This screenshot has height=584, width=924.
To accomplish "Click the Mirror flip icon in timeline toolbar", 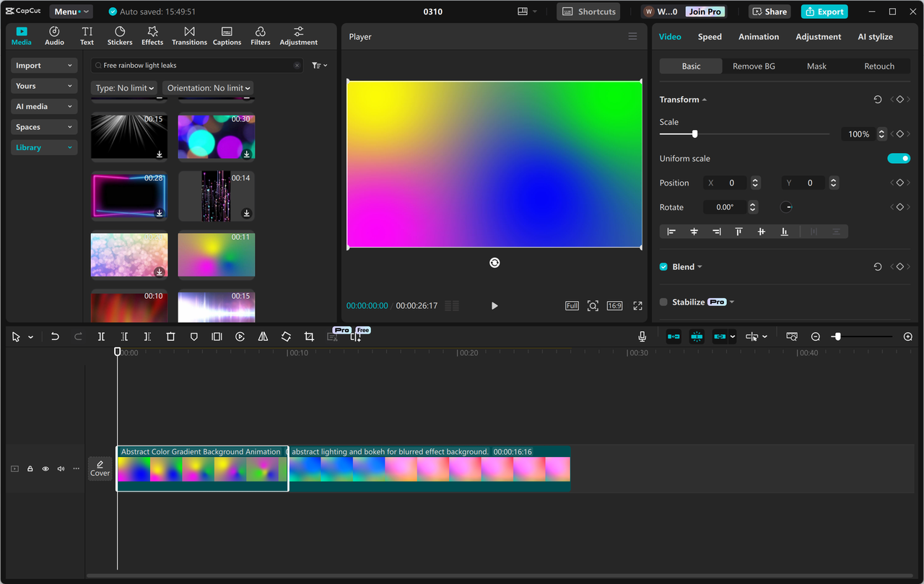I will pos(263,336).
